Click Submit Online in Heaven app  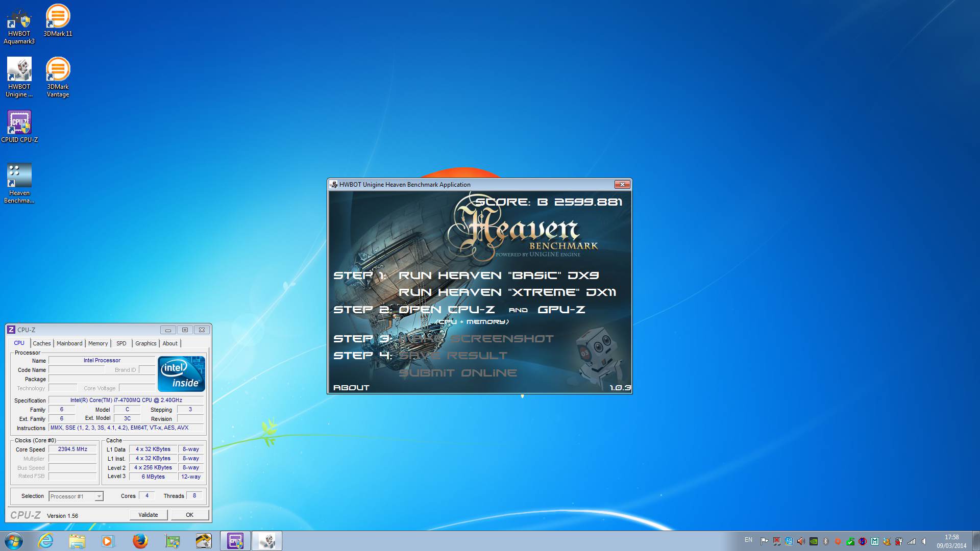coord(458,373)
